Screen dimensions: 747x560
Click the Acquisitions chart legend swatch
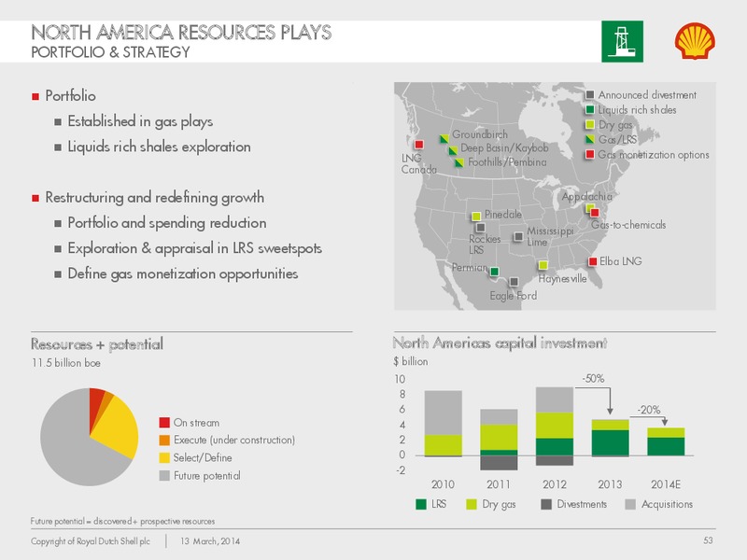click(x=630, y=504)
